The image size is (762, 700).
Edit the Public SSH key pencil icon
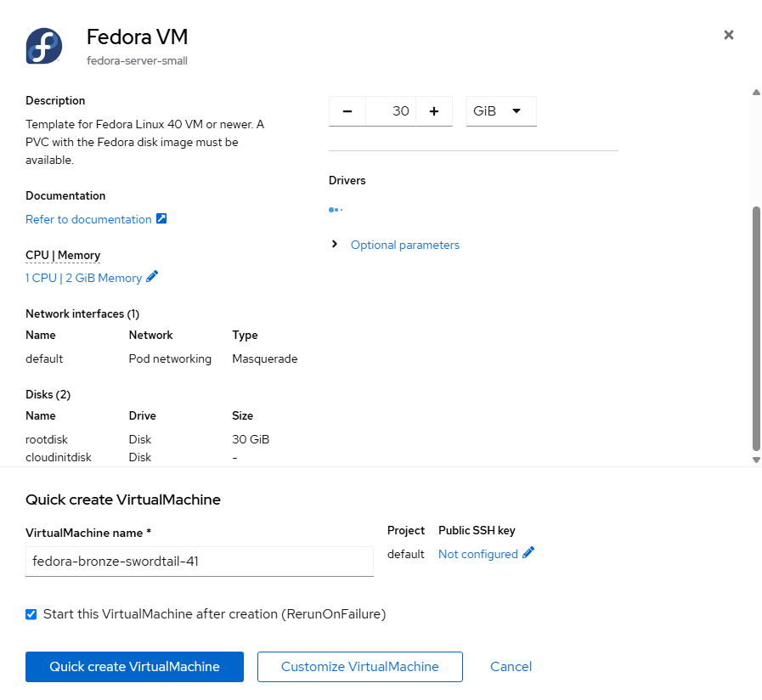(x=528, y=553)
